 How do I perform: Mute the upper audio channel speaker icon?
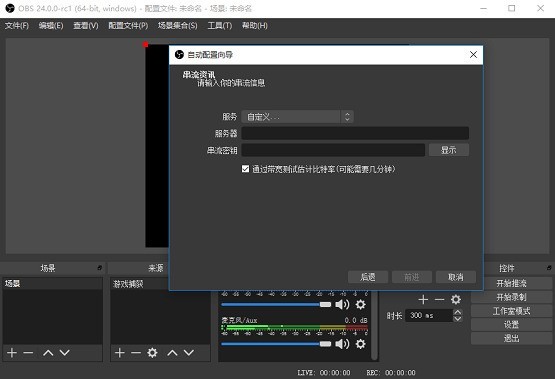click(342, 304)
